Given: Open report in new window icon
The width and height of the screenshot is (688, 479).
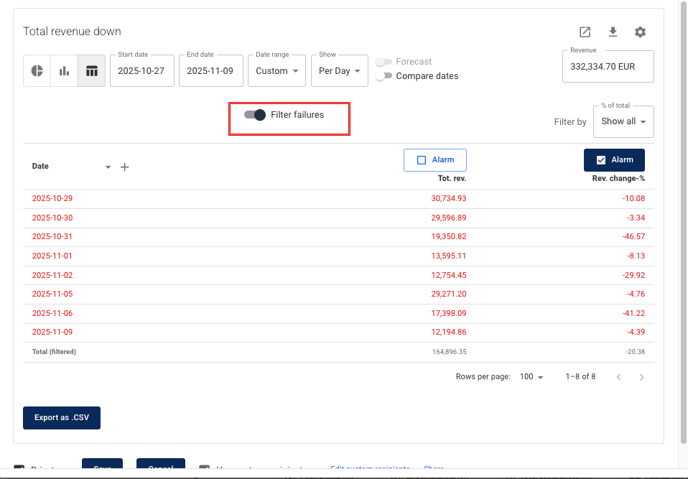Looking at the screenshot, I should click(585, 32).
